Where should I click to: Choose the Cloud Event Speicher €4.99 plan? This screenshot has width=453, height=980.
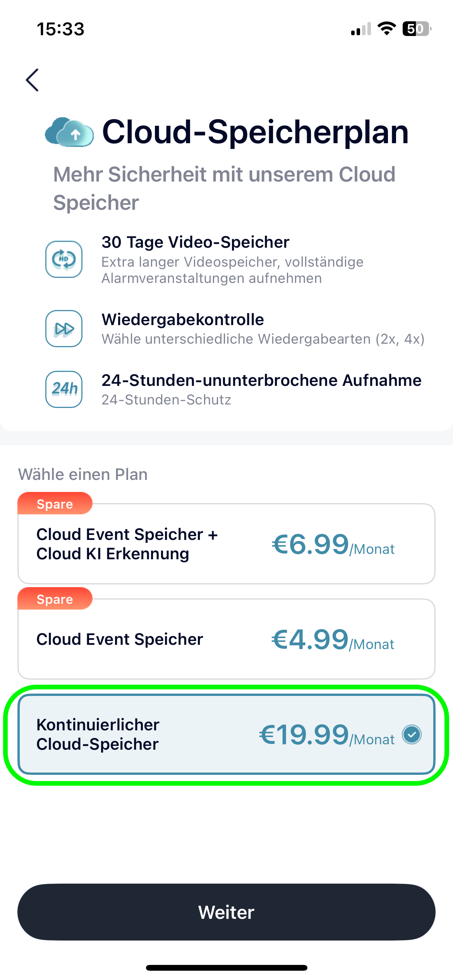pos(226,639)
